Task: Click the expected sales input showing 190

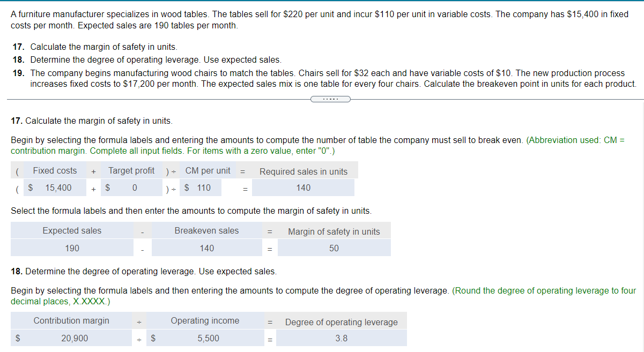Action: [72, 248]
